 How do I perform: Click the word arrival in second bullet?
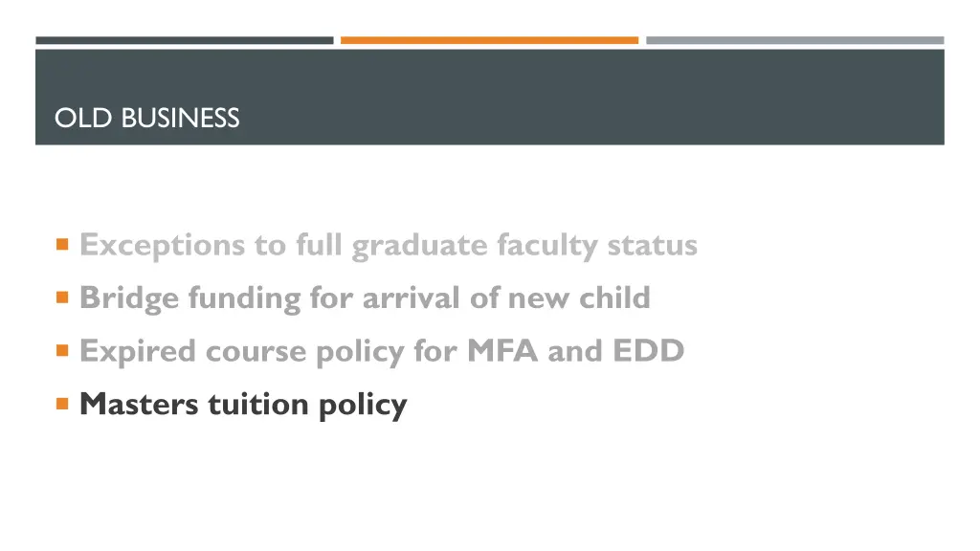[412, 298]
